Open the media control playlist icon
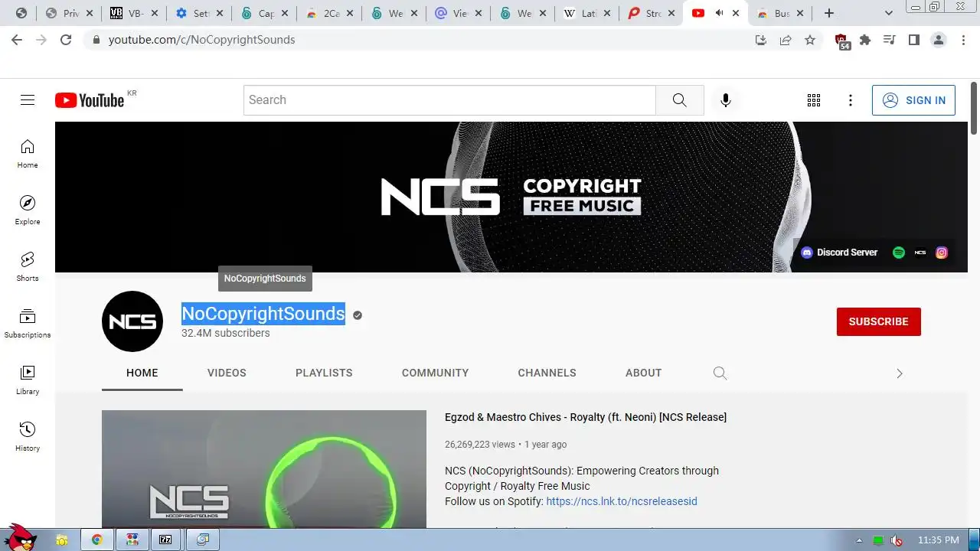The image size is (980, 551). pos(890,40)
